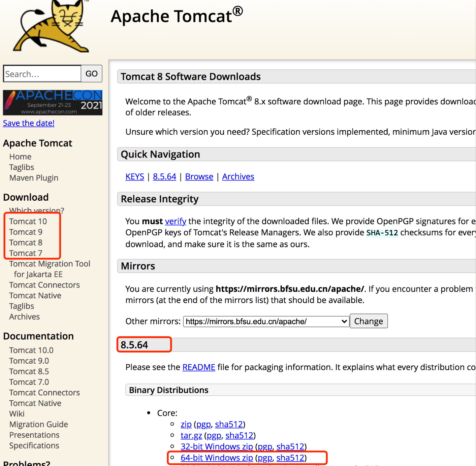Select Tomcat 9 in the Download menu

coord(26,232)
